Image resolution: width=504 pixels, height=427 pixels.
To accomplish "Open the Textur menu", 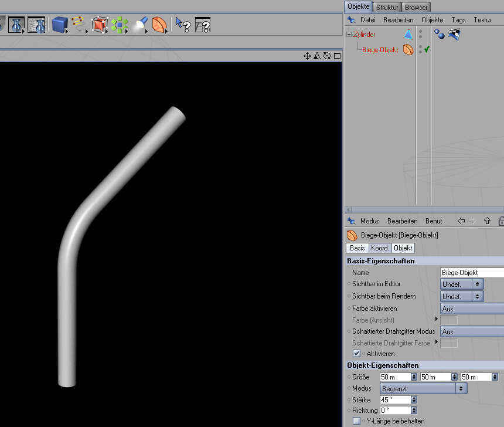I will click(482, 20).
